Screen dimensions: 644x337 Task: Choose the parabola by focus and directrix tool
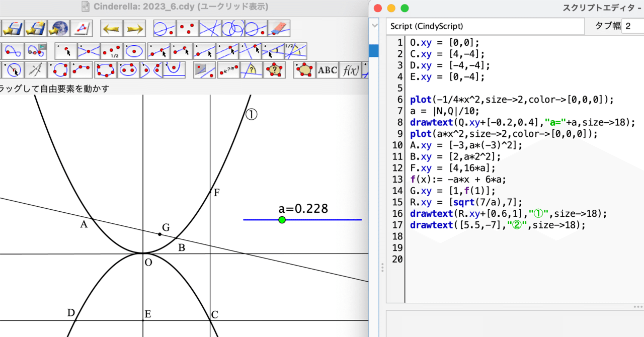click(x=174, y=69)
